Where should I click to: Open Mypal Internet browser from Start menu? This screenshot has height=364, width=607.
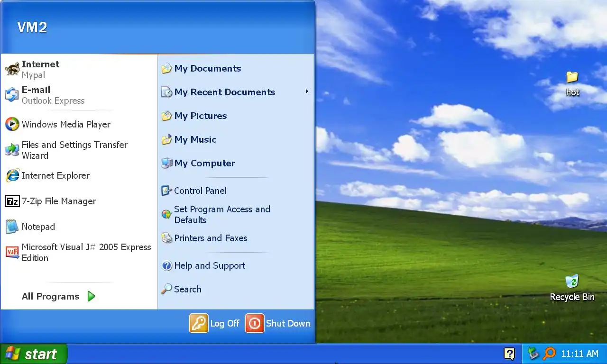tap(79, 70)
